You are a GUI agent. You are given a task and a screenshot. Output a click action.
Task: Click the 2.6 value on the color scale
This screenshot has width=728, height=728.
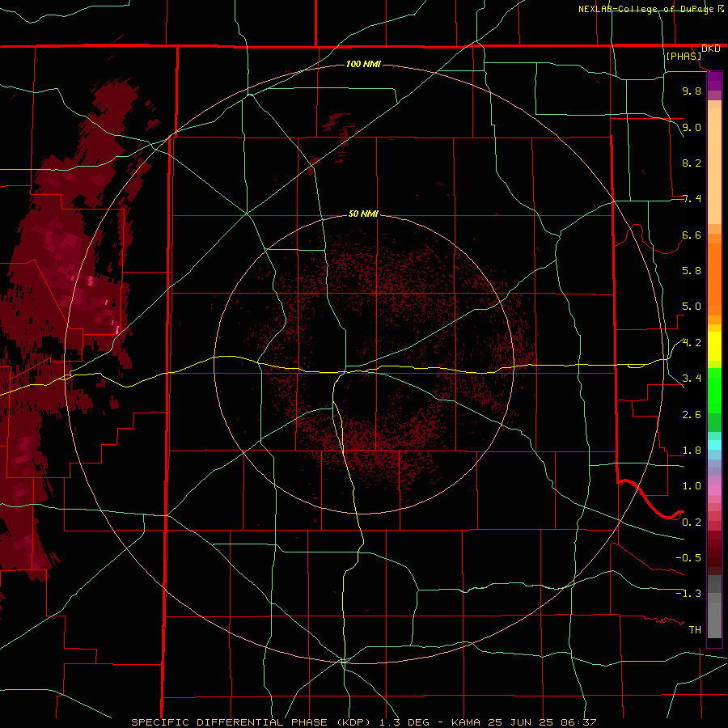692,415
